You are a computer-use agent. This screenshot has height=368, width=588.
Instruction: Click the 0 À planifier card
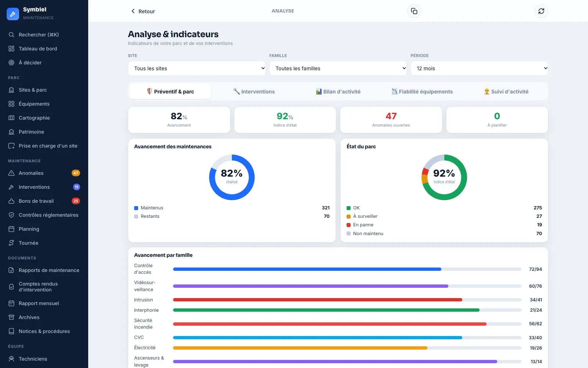(x=497, y=120)
